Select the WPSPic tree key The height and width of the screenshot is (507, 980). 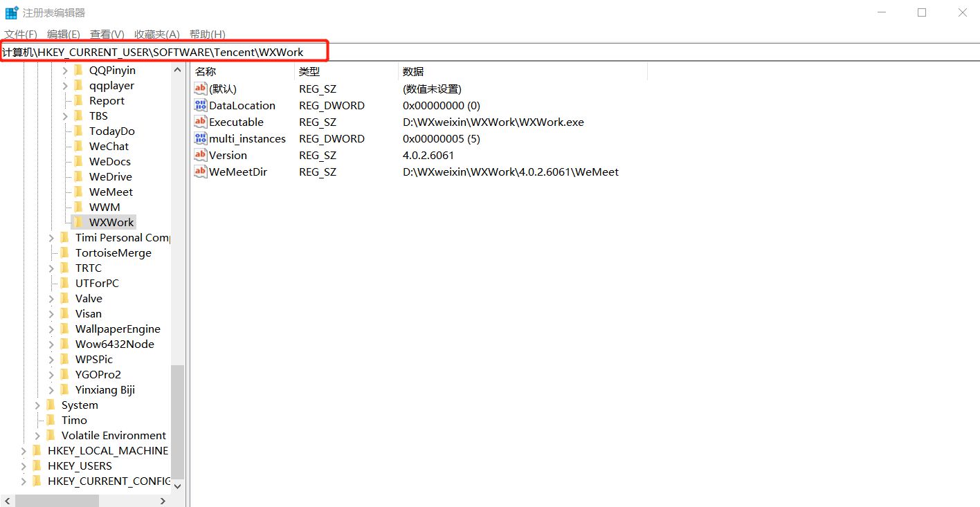(x=94, y=359)
